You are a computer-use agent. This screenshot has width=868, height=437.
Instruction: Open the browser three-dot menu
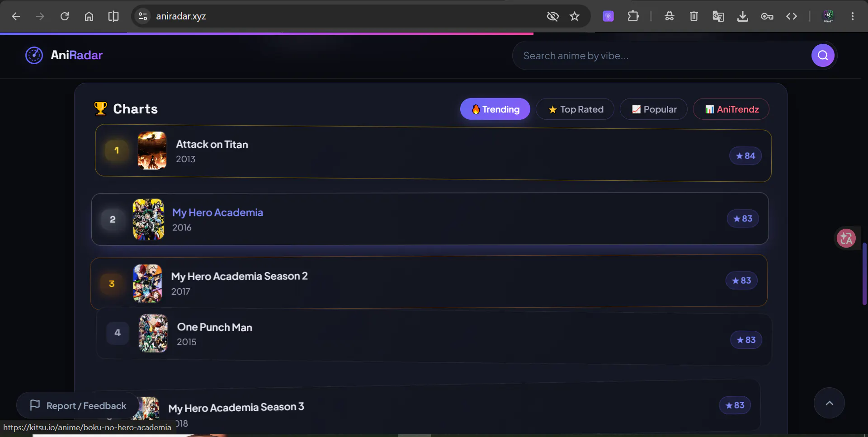[853, 16]
